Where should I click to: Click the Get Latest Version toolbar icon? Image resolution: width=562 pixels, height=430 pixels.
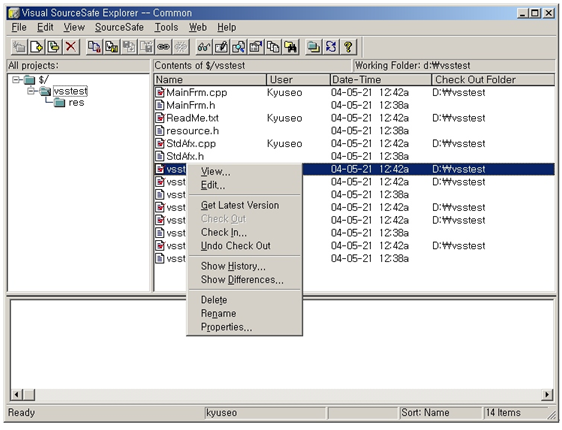click(94, 47)
